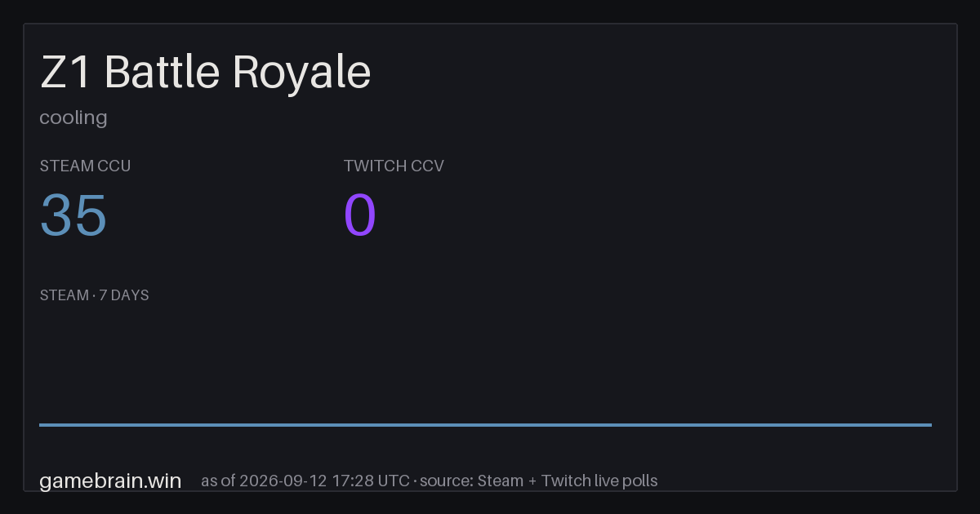Click the word "Battle" in the title
The width and height of the screenshot is (980, 514).
[163, 73]
